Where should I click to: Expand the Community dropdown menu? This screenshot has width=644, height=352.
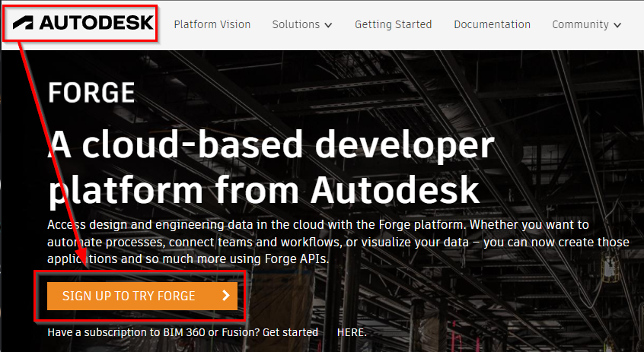tap(586, 24)
